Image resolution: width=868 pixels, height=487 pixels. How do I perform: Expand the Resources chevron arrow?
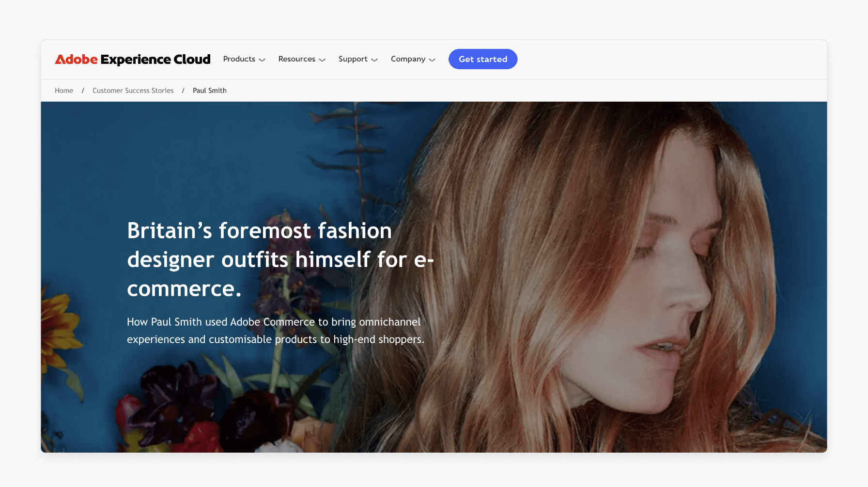coord(322,60)
